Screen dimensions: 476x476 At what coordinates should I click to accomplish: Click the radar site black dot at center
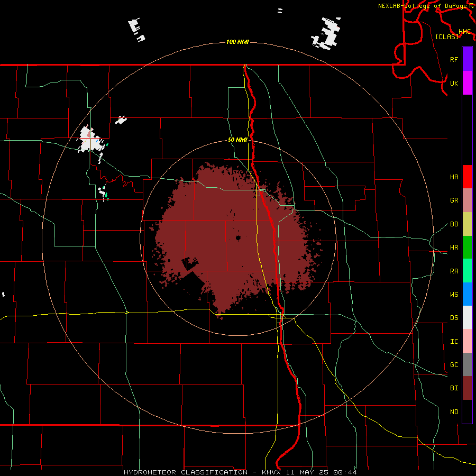coord(238,238)
